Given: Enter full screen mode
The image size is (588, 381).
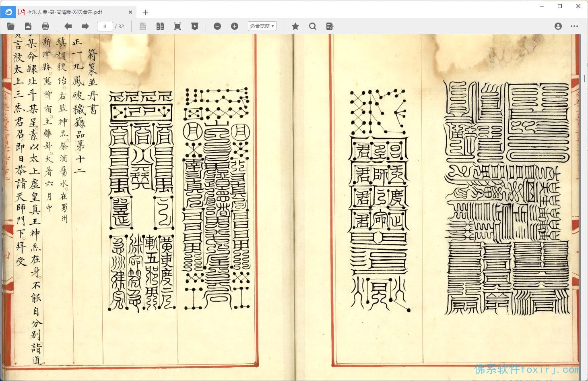Looking at the screenshot, I should tap(177, 26).
